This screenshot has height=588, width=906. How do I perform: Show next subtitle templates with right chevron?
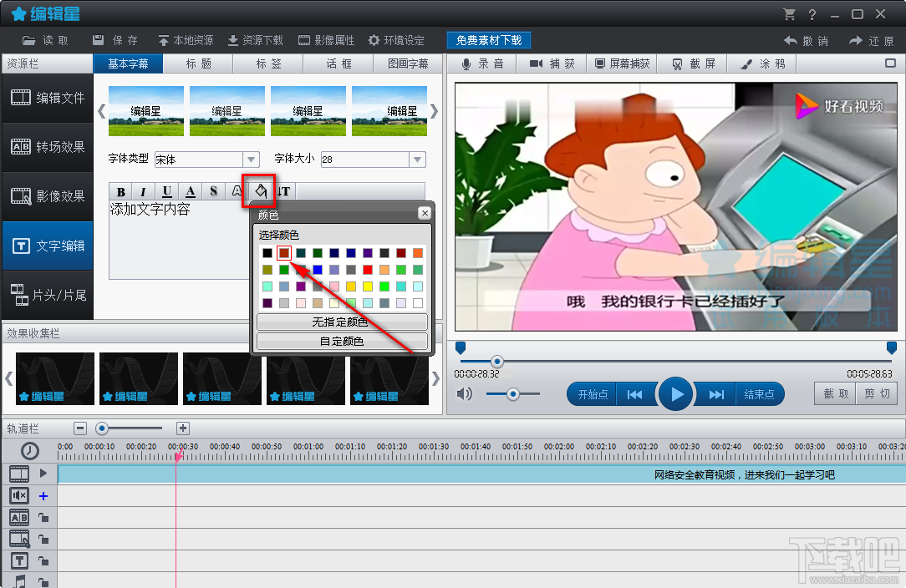[434, 111]
